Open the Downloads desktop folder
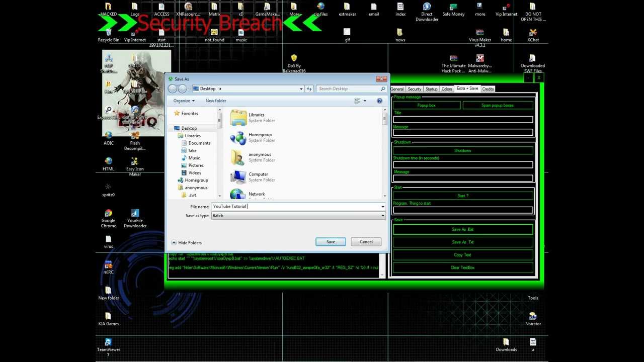 tap(506, 345)
